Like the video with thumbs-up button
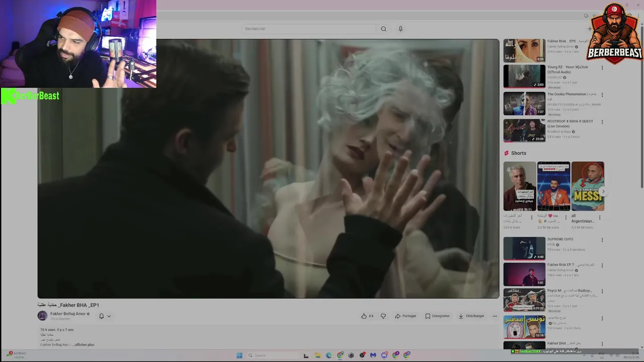 tap(367, 316)
